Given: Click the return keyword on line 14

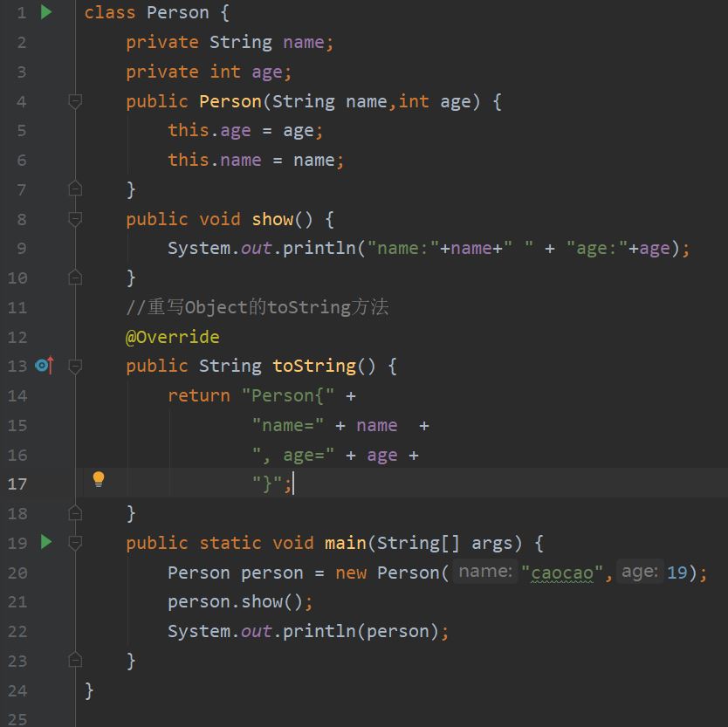Looking at the screenshot, I should (x=199, y=395).
